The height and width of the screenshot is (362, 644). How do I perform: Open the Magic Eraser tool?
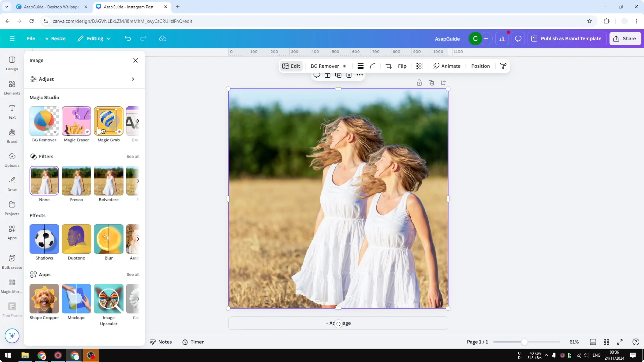(x=76, y=121)
